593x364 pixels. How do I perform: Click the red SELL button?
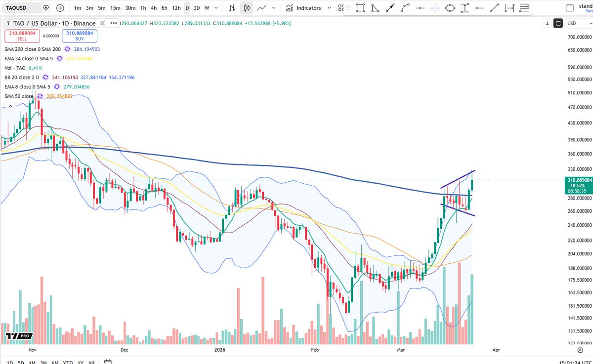point(22,36)
